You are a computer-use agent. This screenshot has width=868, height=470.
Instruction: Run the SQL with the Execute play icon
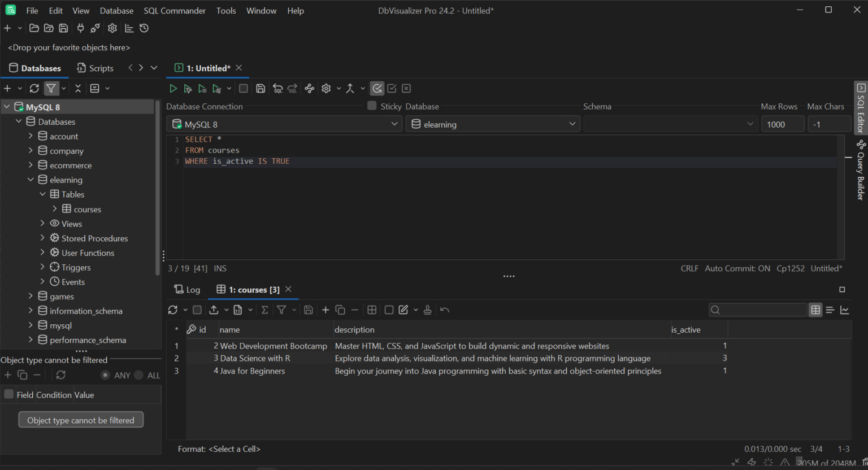coord(173,89)
